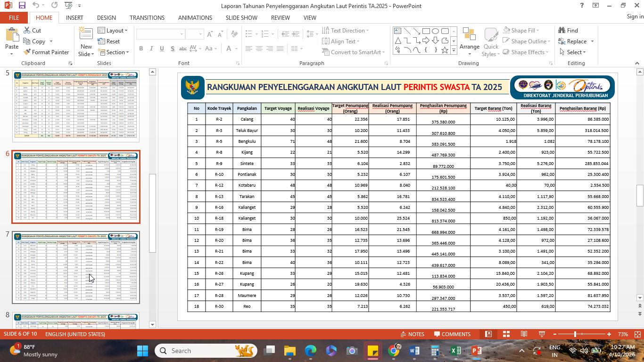This screenshot has width=644, height=362.
Task: Click Sign in link
Action: pyautogui.click(x=635, y=16)
